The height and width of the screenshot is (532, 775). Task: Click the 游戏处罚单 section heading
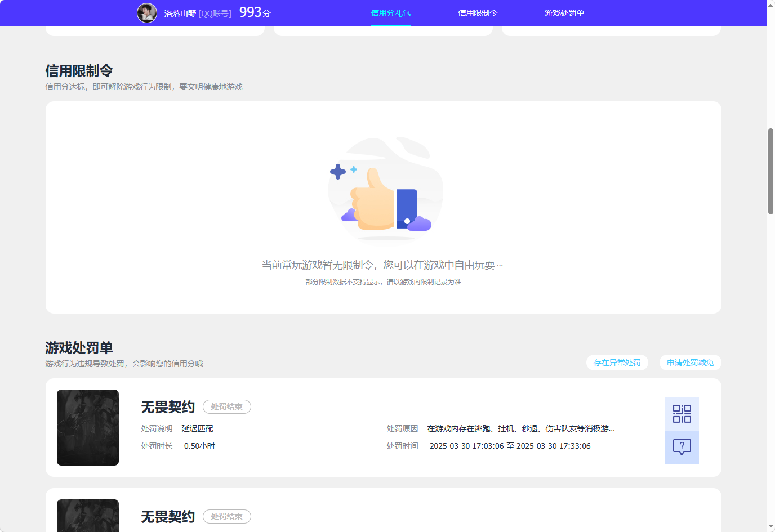coord(79,348)
